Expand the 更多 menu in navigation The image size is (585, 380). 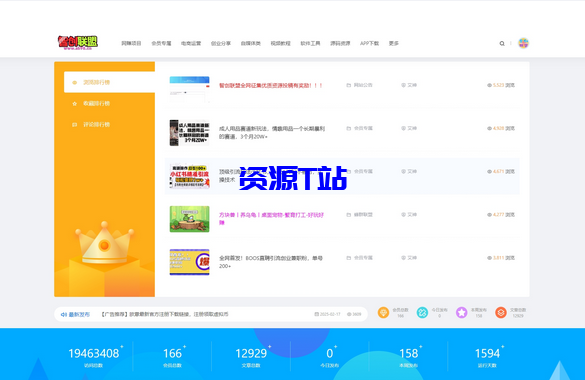(x=394, y=44)
